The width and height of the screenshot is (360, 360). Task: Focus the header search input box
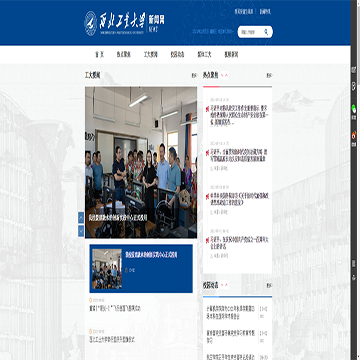pyautogui.click(x=251, y=32)
